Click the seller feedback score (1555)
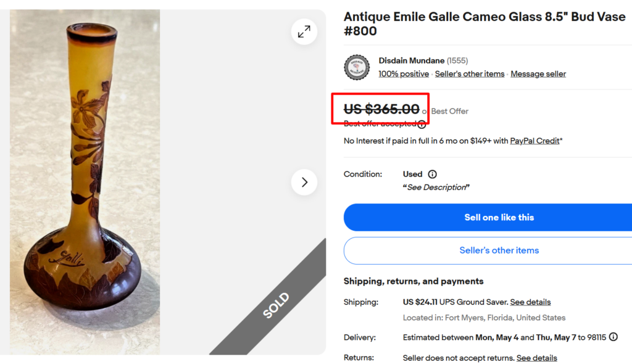The image size is (632, 364). click(457, 60)
